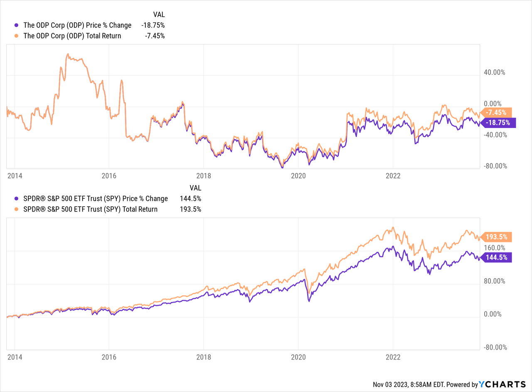Click the VAL header above the ODP legend
The image size is (532, 392).
[x=159, y=15]
